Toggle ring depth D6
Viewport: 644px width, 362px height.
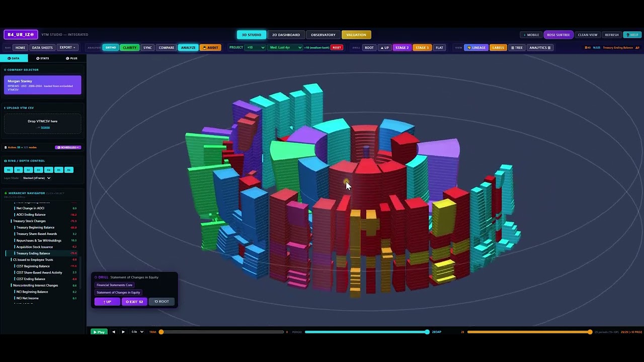[69, 170]
